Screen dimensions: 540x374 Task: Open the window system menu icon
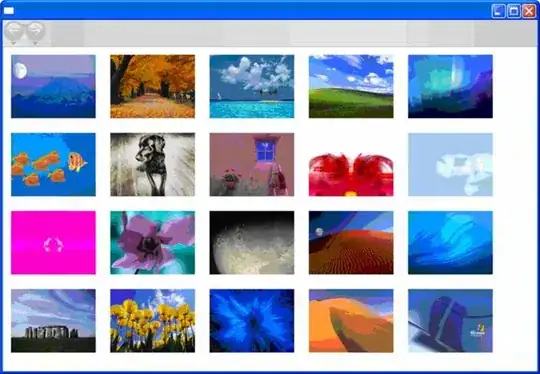point(9,11)
